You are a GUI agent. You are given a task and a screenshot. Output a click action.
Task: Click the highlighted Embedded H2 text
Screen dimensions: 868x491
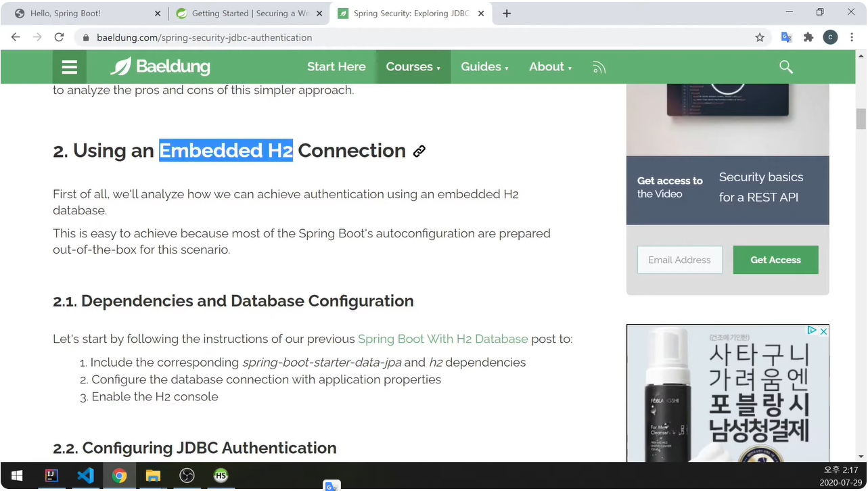click(x=226, y=150)
